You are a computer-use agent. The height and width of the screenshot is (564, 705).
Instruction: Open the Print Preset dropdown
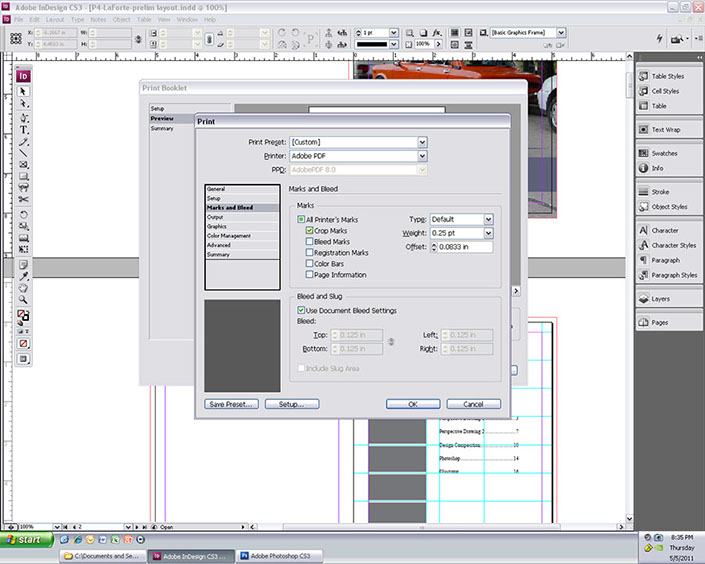[422, 142]
